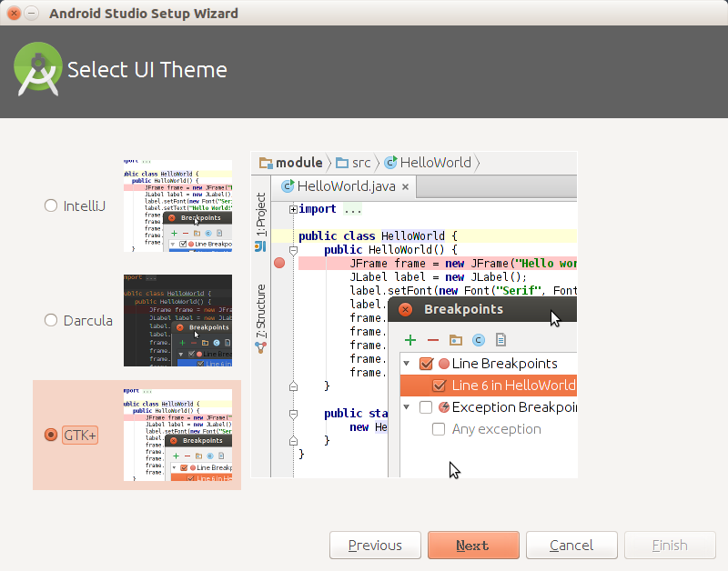Click the group-by-class circle C icon
The image size is (728, 571).
479,340
